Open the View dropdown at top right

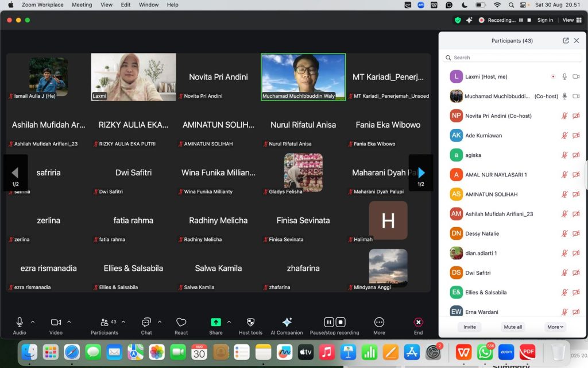coord(572,20)
